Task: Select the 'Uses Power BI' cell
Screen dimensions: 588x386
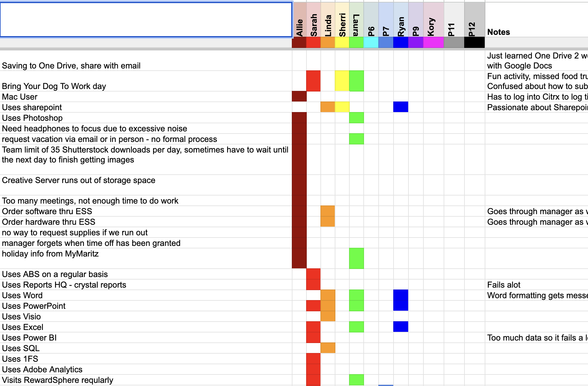Action: [x=146, y=338]
